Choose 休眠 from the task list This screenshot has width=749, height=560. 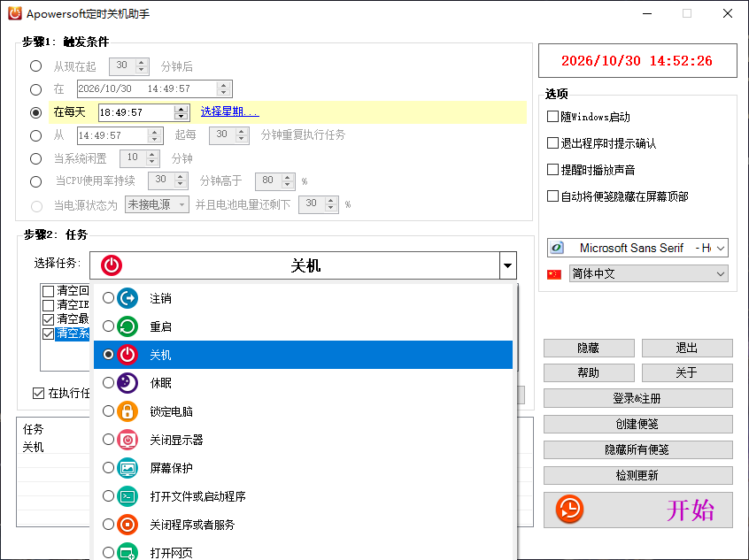pyautogui.click(x=303, y=383)
